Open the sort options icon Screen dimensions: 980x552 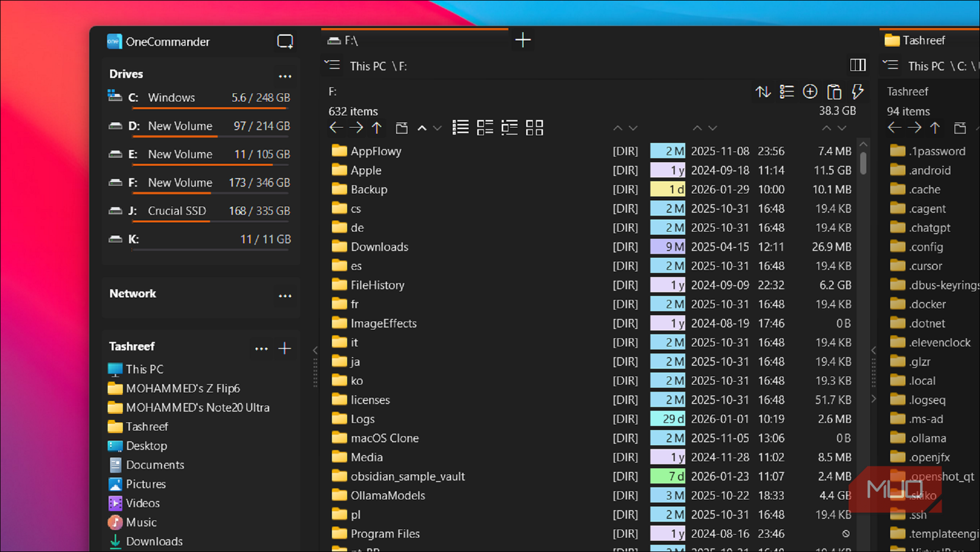(763, 92)
